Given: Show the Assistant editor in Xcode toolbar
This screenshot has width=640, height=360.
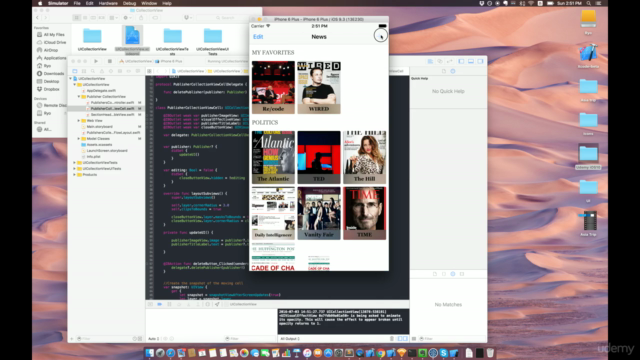Looking at the screenshot, I should (x=440, y=61).
